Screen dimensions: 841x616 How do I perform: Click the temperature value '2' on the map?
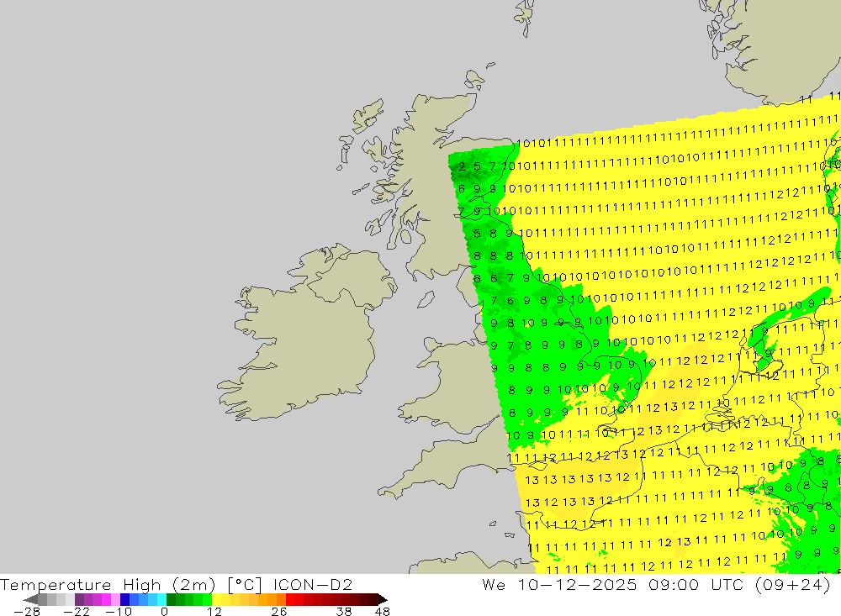[x=462, y=166]
